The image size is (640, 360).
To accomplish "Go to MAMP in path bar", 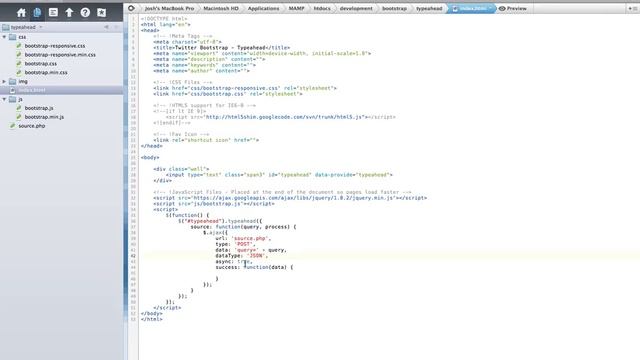I will pyautogui.click(x=296, y=9).
